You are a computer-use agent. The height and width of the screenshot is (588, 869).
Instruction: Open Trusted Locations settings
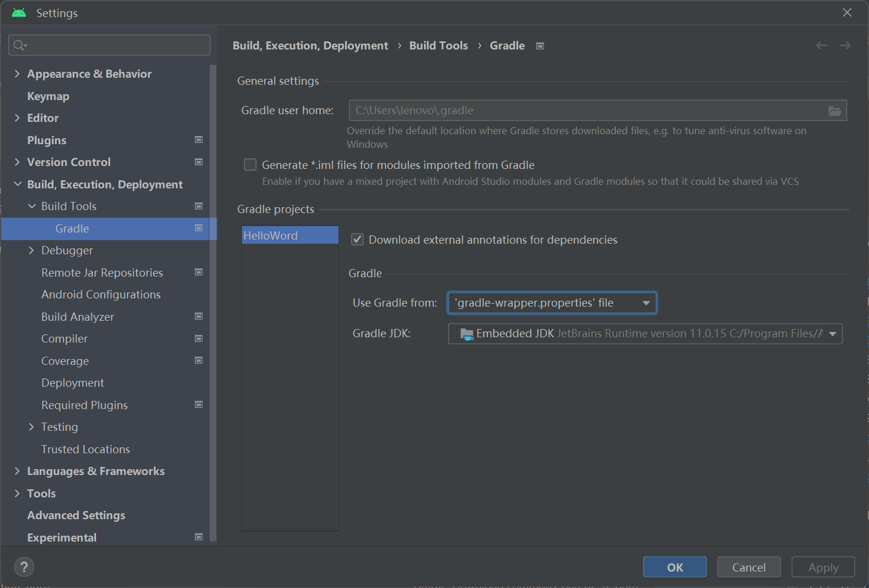point(85,449)
